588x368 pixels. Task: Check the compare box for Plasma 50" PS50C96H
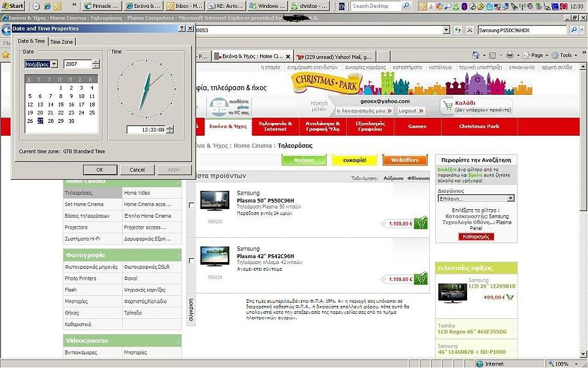point(191,205)
